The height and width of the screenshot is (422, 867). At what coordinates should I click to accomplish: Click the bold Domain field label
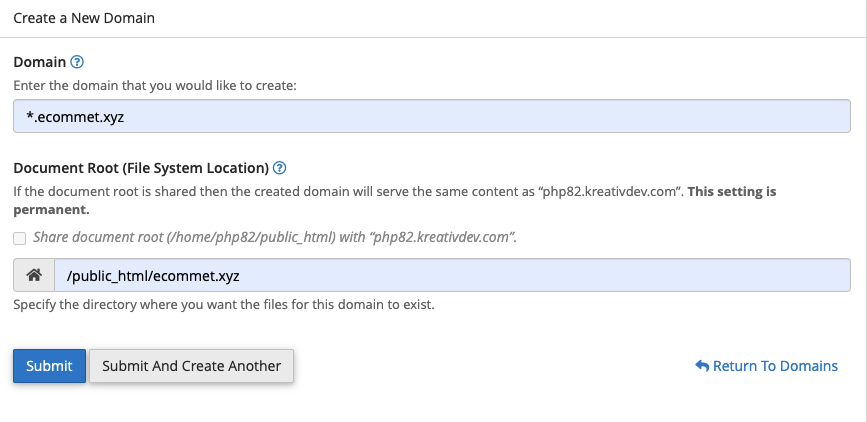tap(39, 62)
